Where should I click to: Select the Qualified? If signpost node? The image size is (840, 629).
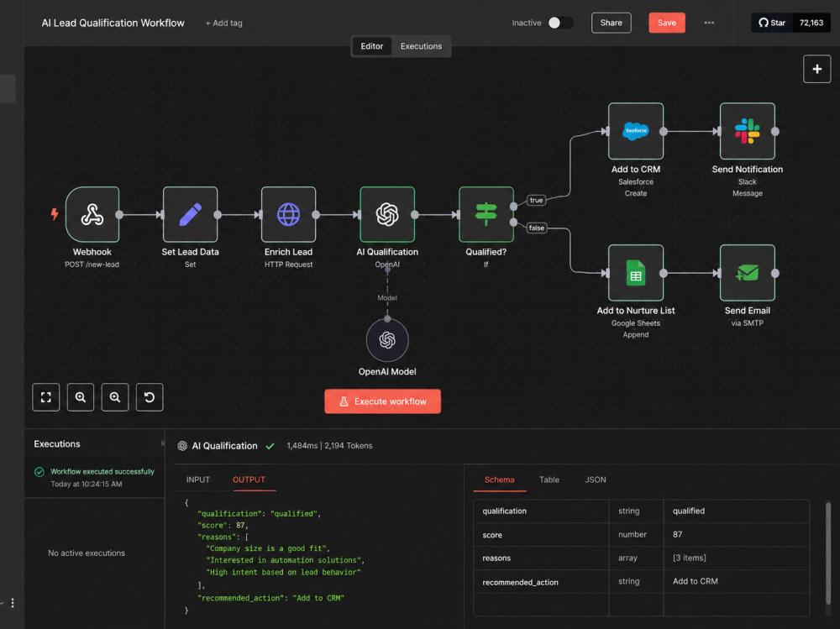(x=486, y=214)
